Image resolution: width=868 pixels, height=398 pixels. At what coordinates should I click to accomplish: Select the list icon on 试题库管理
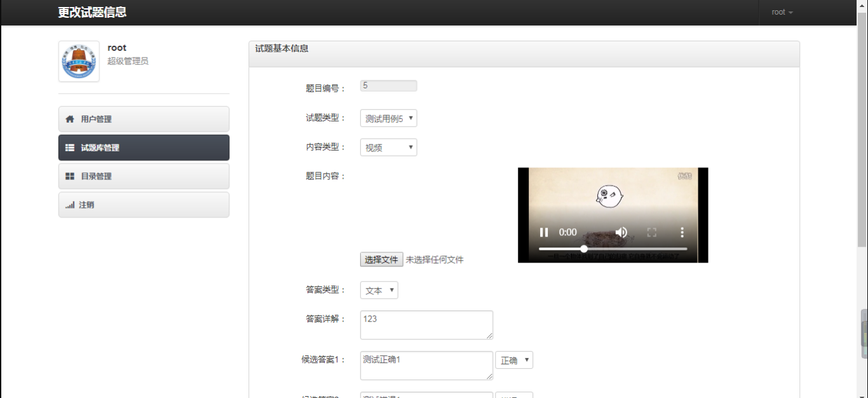point(70,148)
